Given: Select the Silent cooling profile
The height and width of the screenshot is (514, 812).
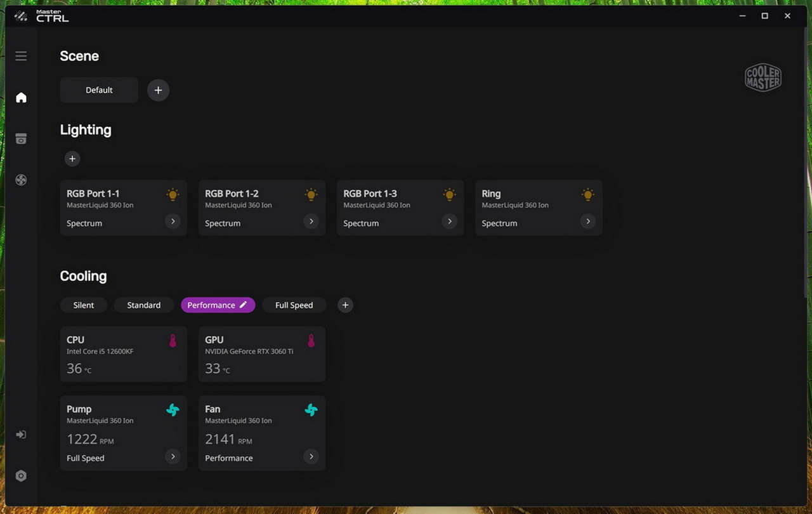Looking at the screenshot, I should [84, 305].
